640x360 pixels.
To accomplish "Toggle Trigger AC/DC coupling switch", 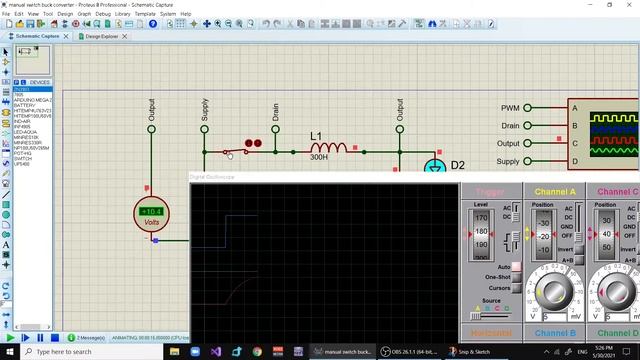I will 516,212.
